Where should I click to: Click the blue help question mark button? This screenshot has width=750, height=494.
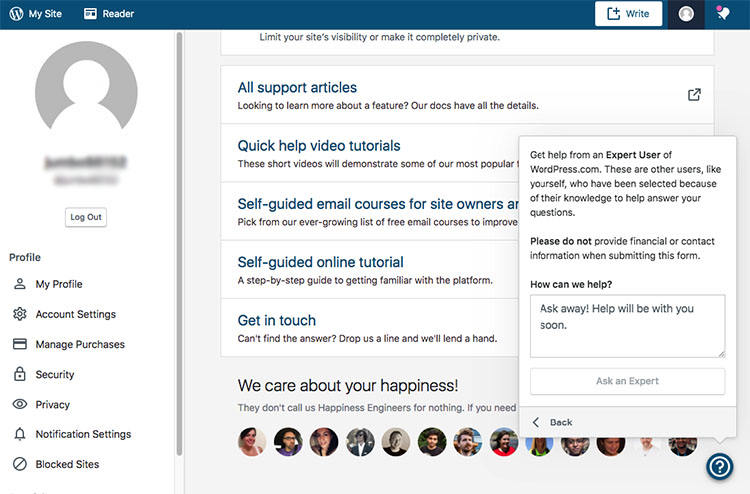[x=719, y=466]
